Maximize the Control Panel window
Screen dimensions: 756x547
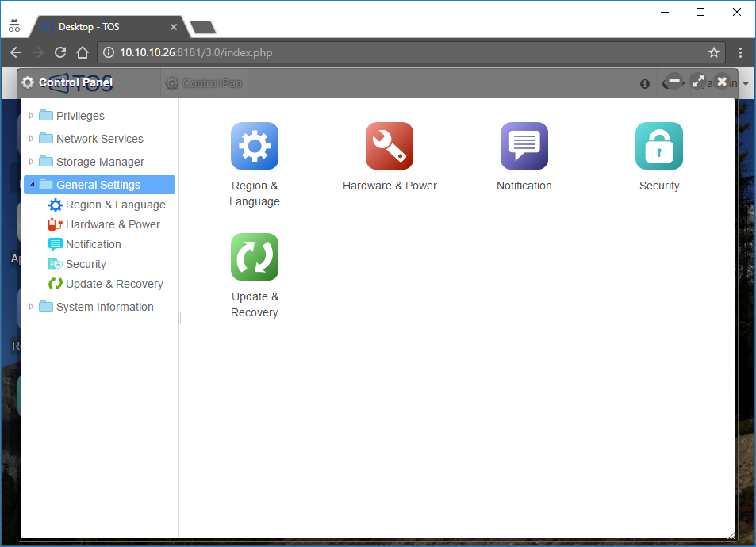698,82
